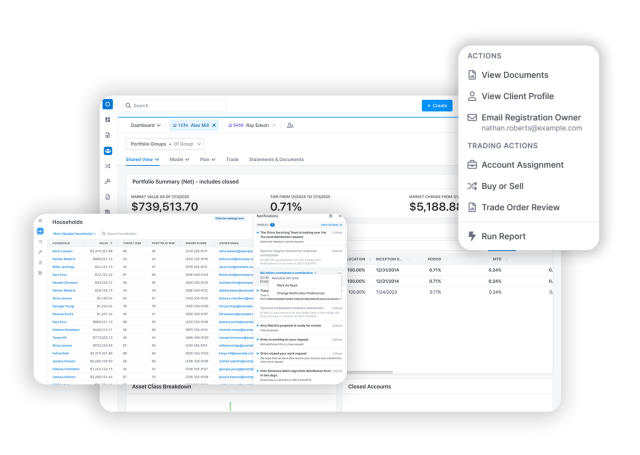Open the Felicia Reid household link
This screenshot has width=640, height=455.
pyautogui.click(x=60, y=353)
